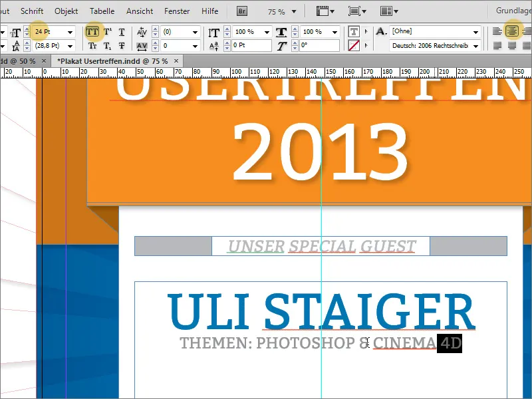Click the vertical scale icon
The height and width of the screenshot is (399, 532).
pyautogui.click(x=213, y=33)
